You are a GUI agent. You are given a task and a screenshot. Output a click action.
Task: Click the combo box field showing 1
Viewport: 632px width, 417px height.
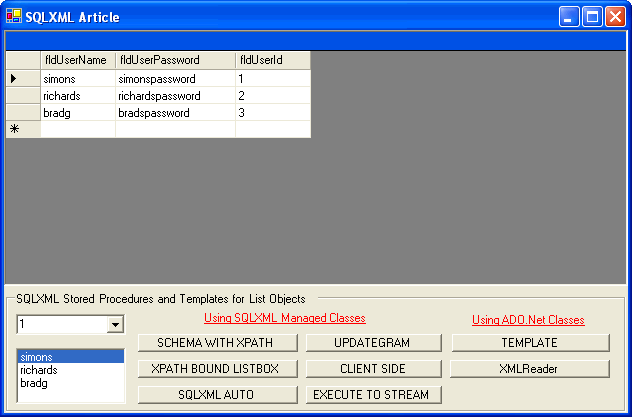pyautogui.click(x=62, y=324)
